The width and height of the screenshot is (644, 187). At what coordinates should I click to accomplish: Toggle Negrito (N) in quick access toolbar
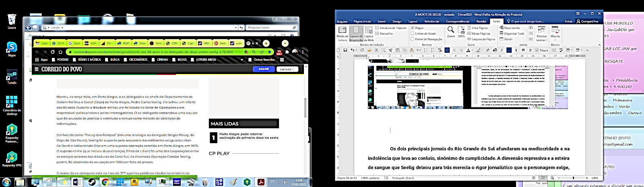[x=509, y=50]
